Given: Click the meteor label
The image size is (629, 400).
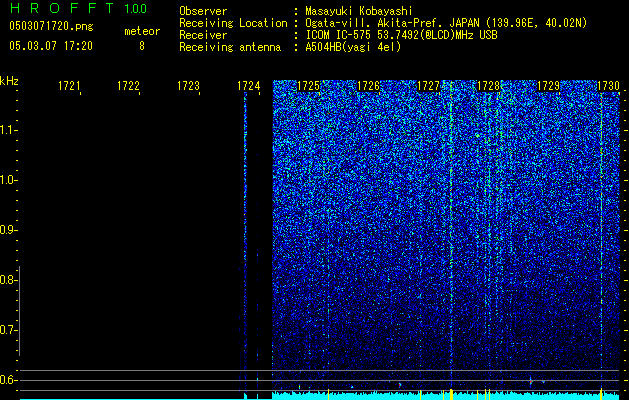Looking at the screenshot, I should coord(142,31).
